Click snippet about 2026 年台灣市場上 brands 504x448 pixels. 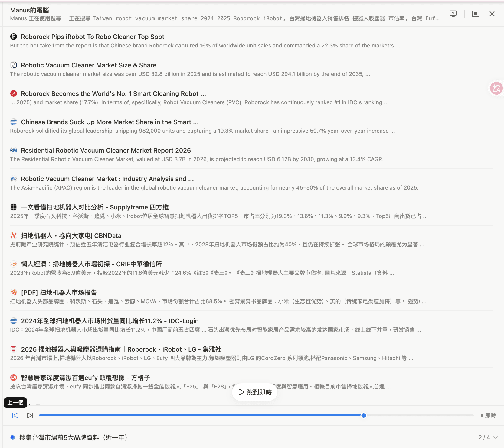point(212,358)
